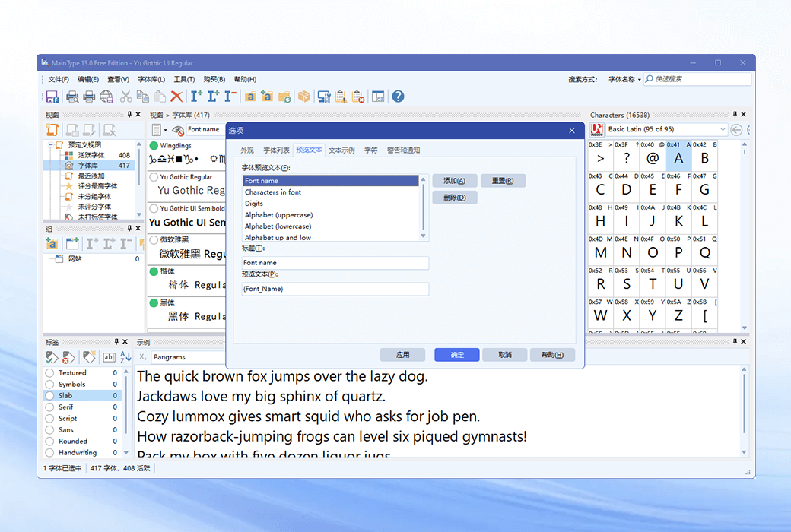The image size is (791, 532).
Task: Click the blue help question icon
Action: pos(398,97)
